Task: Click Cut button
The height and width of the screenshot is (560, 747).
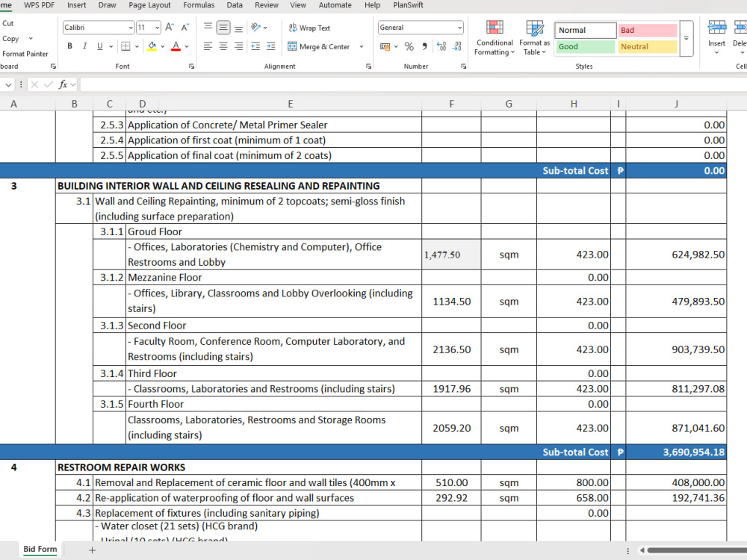Action: (x=8, y=23)
